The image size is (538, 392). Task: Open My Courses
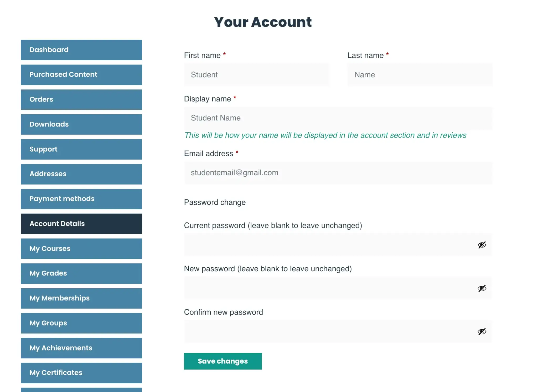pos(81,248)
